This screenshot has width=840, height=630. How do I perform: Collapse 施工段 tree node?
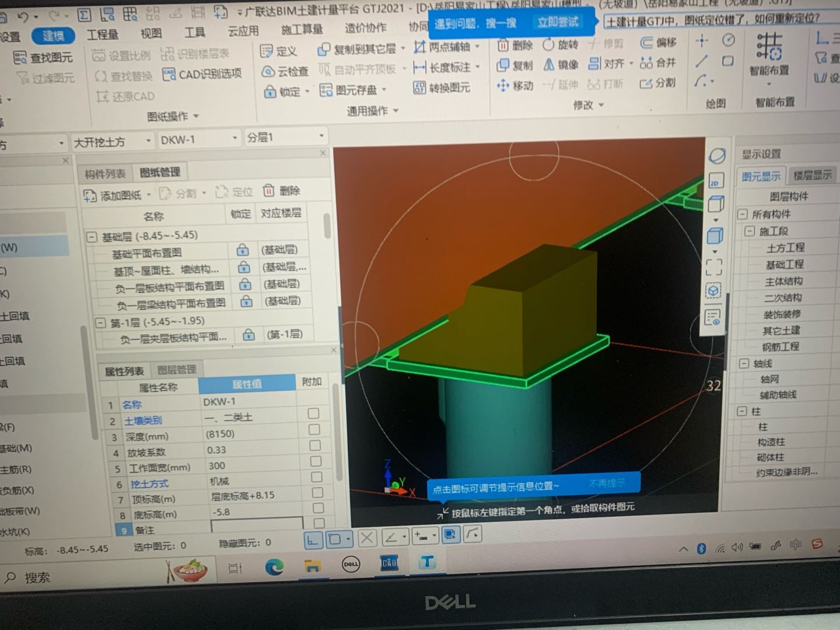click(750, 231)
